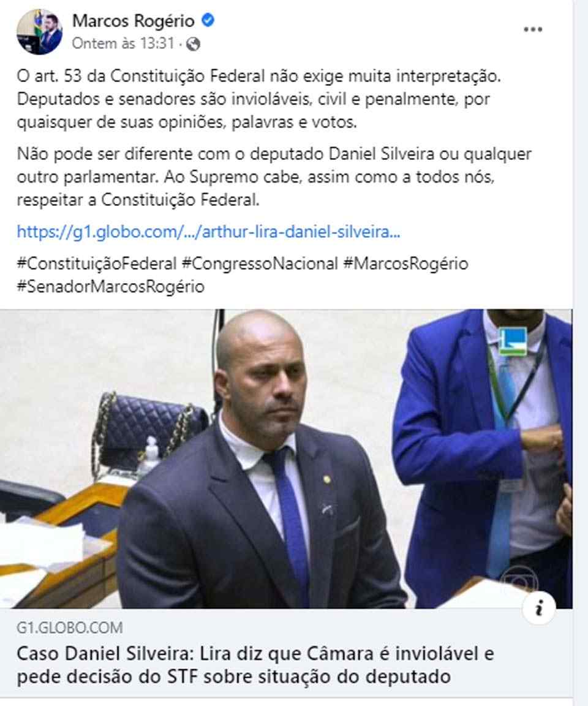Click the #ConstituiçãoFederal hashtag
588x706 pixels.
point(96,264)
